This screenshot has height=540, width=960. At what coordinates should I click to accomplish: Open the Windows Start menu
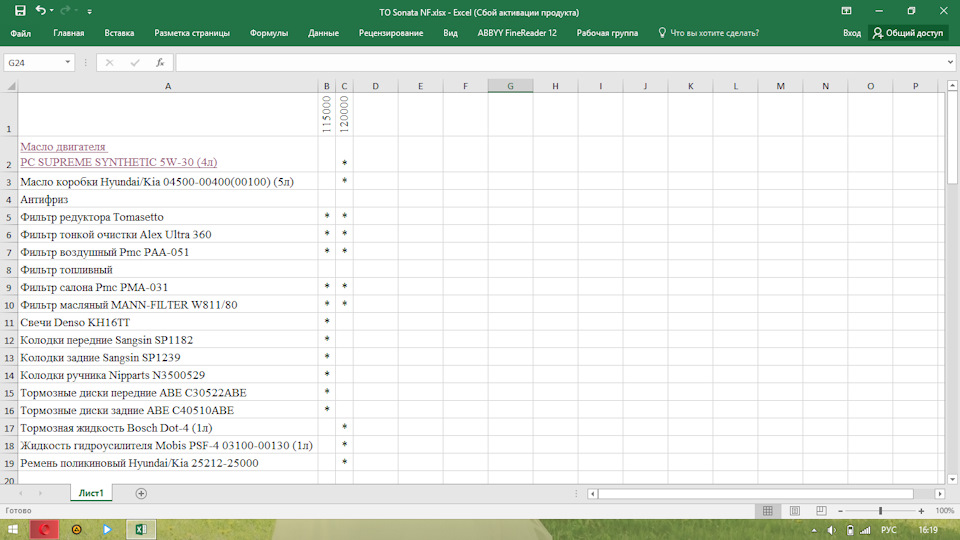[x=12, y=530]
